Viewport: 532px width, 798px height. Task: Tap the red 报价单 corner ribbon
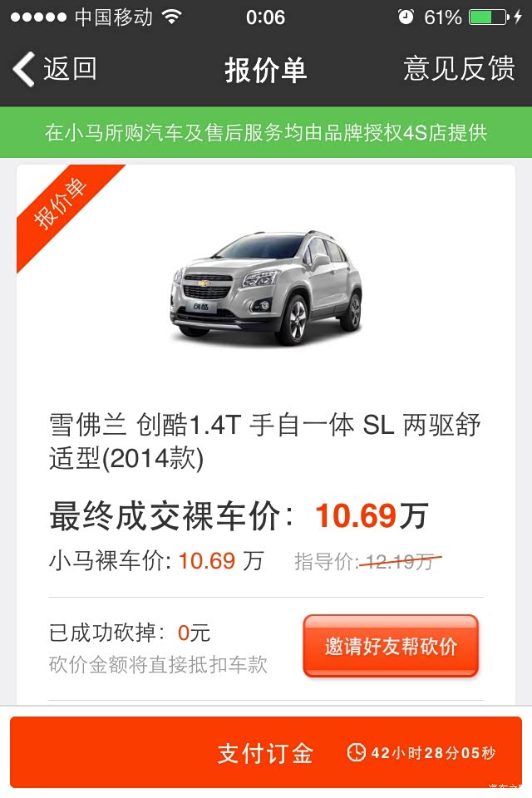(61, 204)
